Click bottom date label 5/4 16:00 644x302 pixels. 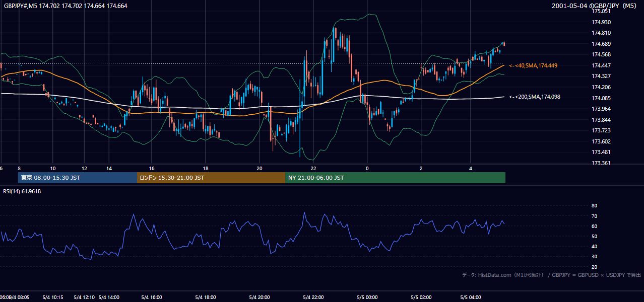coord(151,297)
